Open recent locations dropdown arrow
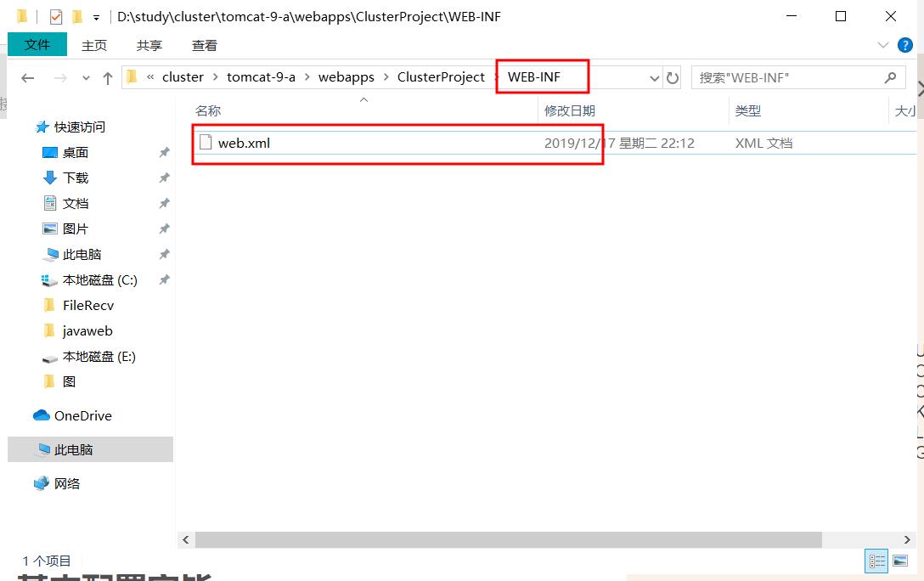Viewport: 924px width, 581px height. 86,78
